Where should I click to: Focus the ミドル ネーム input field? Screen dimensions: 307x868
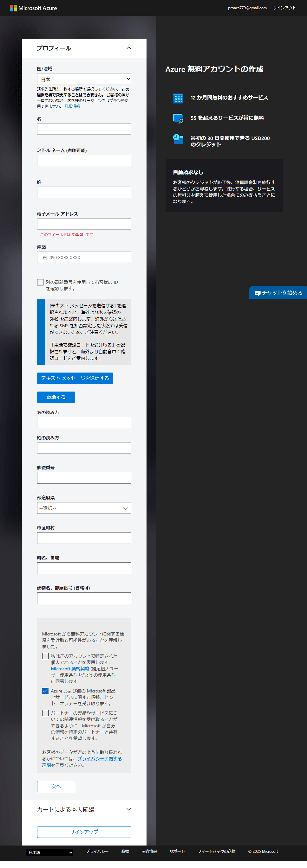pyautogui.click(x=84, y=161)
